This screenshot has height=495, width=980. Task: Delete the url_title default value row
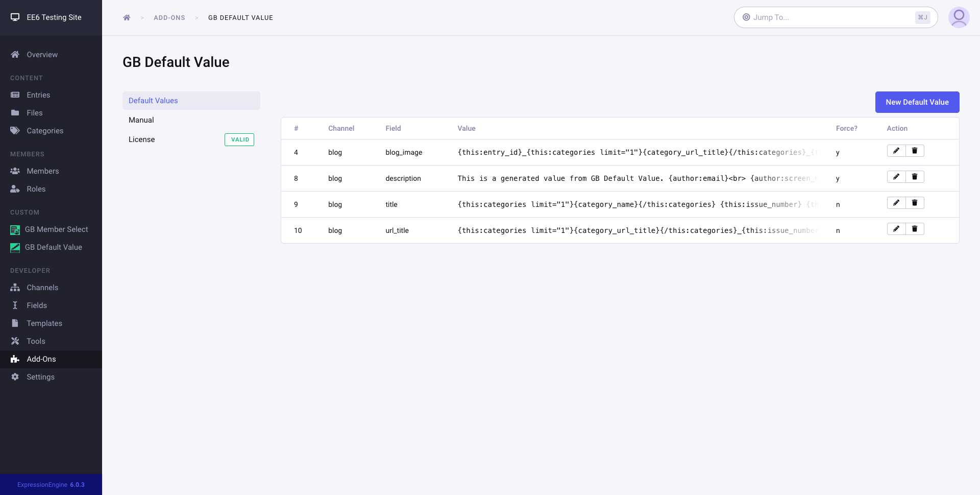coord(915,229)
